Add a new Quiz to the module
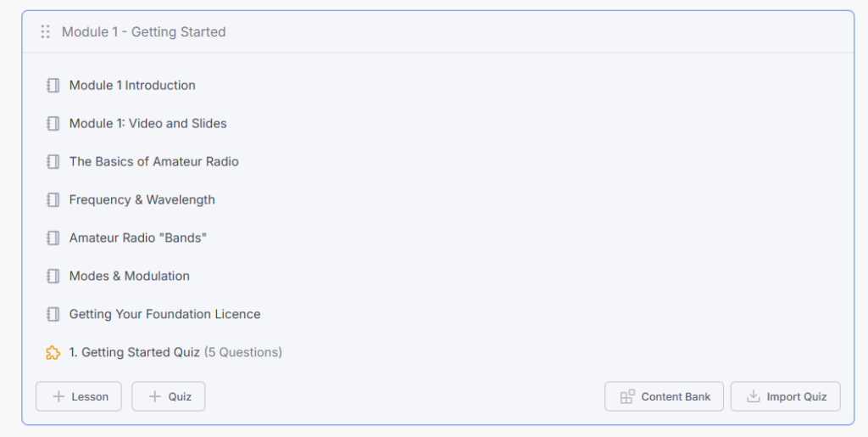Image resolution: width=868 pixels, height=437 pixels. tap(169, 396)
